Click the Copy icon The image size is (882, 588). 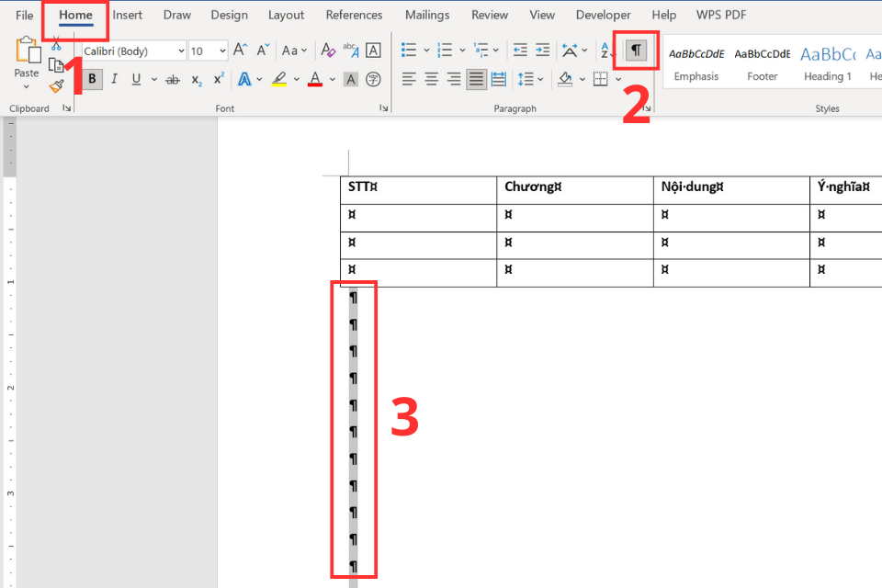coord(56,65)
